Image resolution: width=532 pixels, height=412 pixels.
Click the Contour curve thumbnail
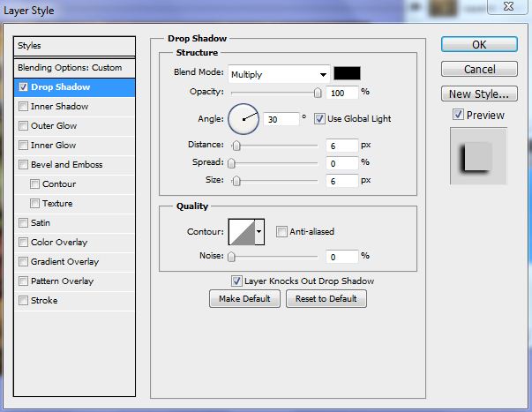click(242, 232)
